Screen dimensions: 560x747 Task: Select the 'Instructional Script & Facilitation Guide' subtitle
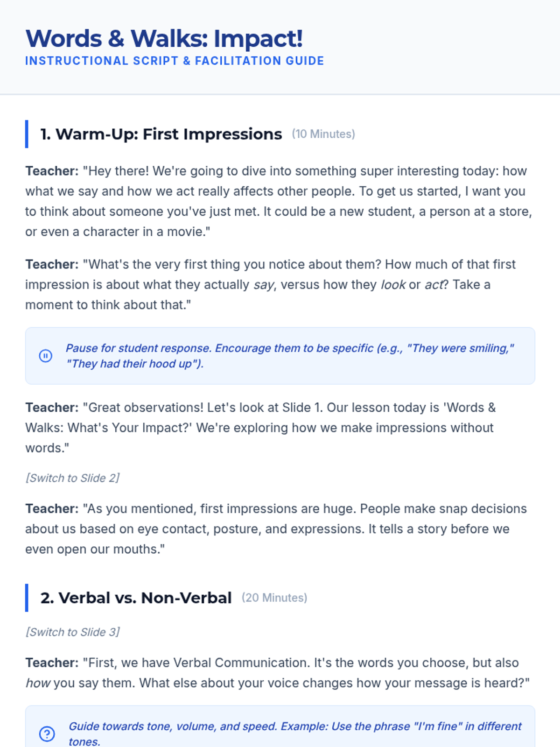click(x=174, y=61)
